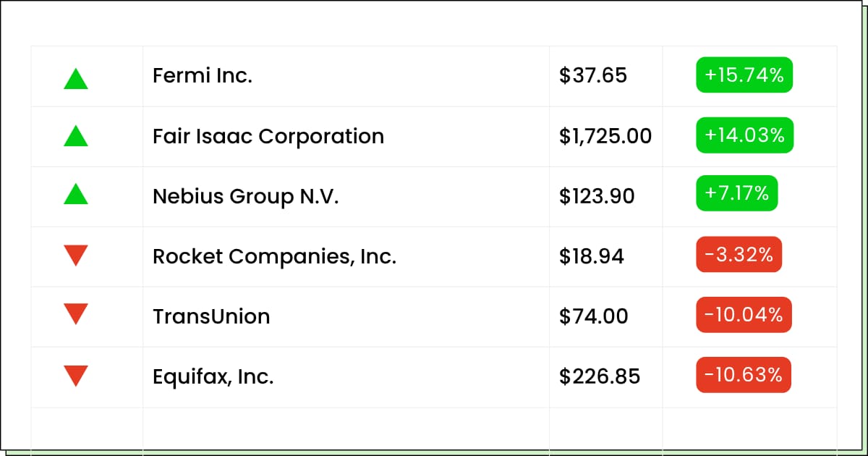Select the +14.03% green change badge
Image resolution: width=868 pixels, height=456 pixels.
pyautogui.click(x=744, y=135)
